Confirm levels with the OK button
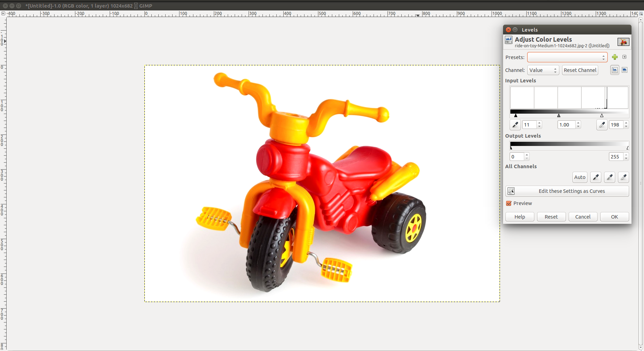This screenshot has width=644, height=351. tap(614, 217)
